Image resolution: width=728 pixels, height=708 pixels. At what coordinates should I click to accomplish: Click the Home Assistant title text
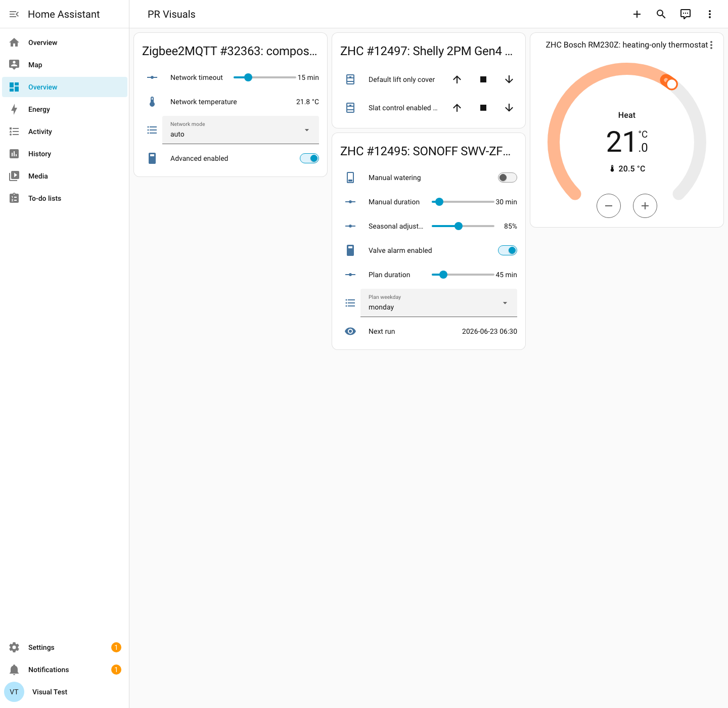click(64, 14)
